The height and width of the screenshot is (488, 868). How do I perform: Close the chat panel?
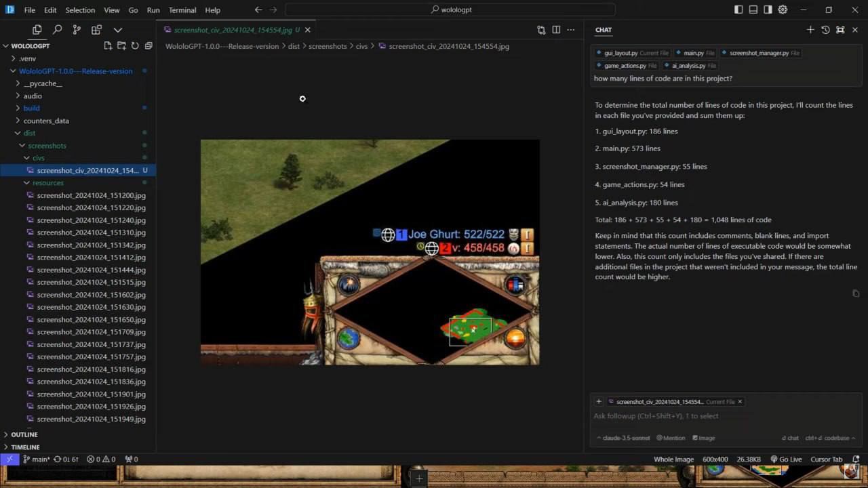(x=855, y=30)
